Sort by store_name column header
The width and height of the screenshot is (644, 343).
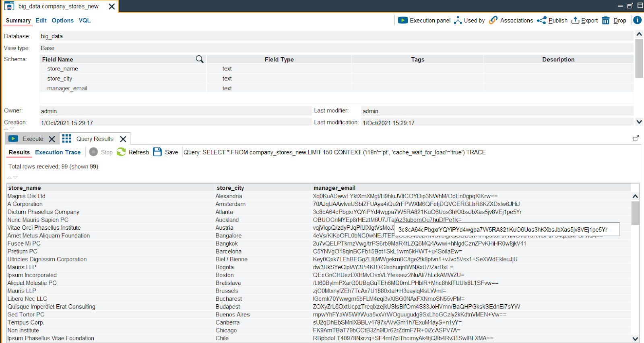pos(111,188)
